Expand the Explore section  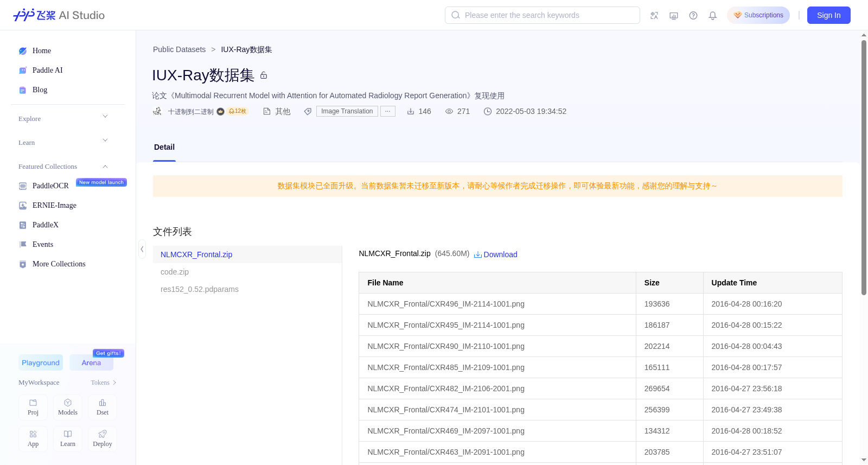coord(105,117)
